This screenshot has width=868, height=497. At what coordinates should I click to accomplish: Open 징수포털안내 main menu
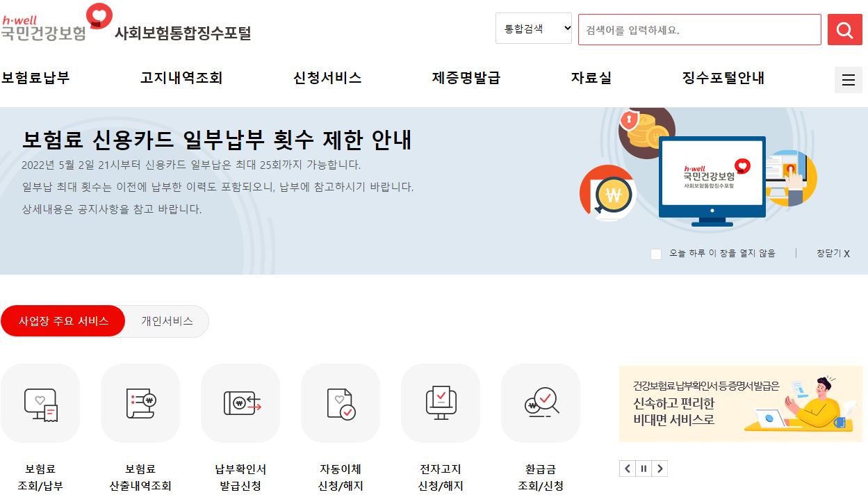click(x=723, y=78)
